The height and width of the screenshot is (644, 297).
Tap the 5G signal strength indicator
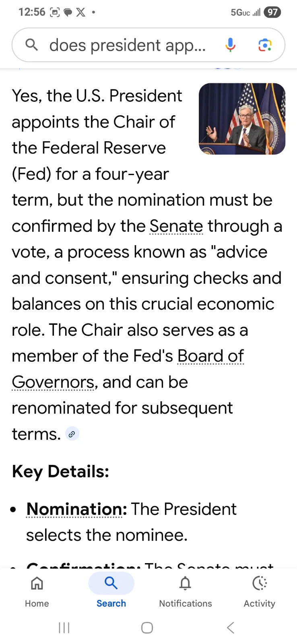245,12
